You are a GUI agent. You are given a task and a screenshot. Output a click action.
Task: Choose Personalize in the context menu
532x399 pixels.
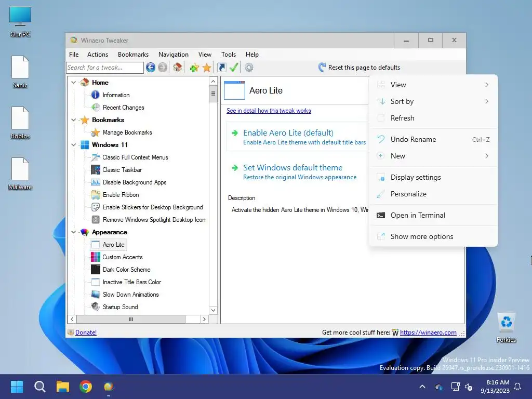433,194
